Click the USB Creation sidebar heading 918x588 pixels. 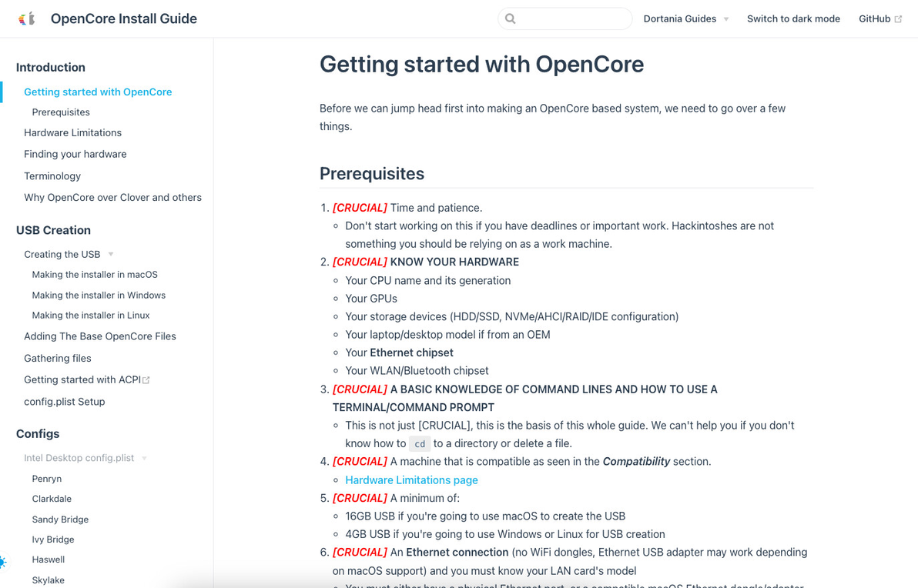(53, 231)
